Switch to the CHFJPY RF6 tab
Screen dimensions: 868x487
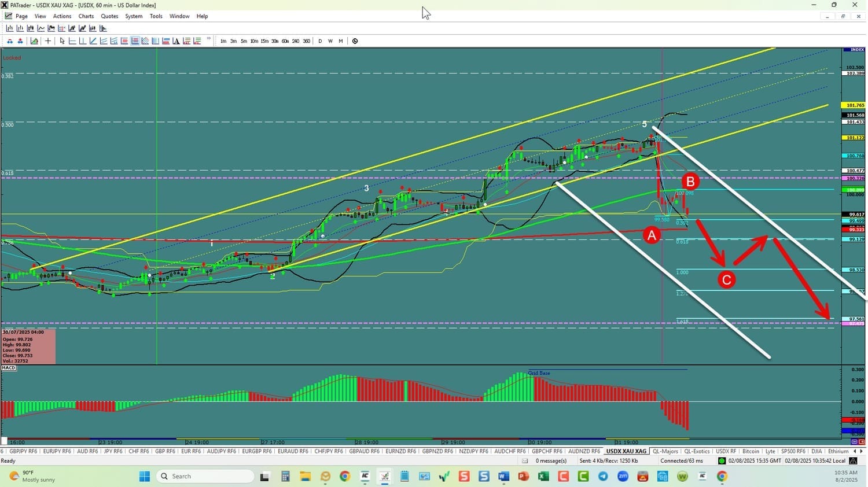click(329, 451)
